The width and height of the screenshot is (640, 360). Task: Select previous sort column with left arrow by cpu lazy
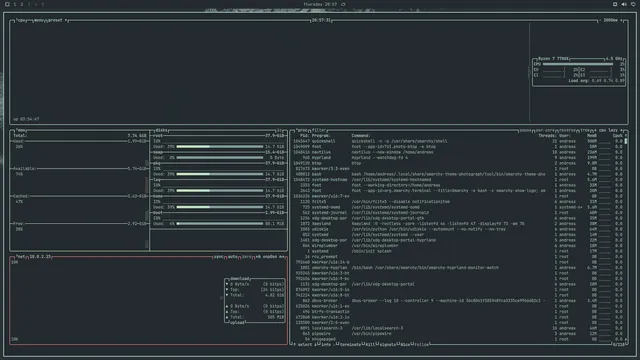click(595, 130)
